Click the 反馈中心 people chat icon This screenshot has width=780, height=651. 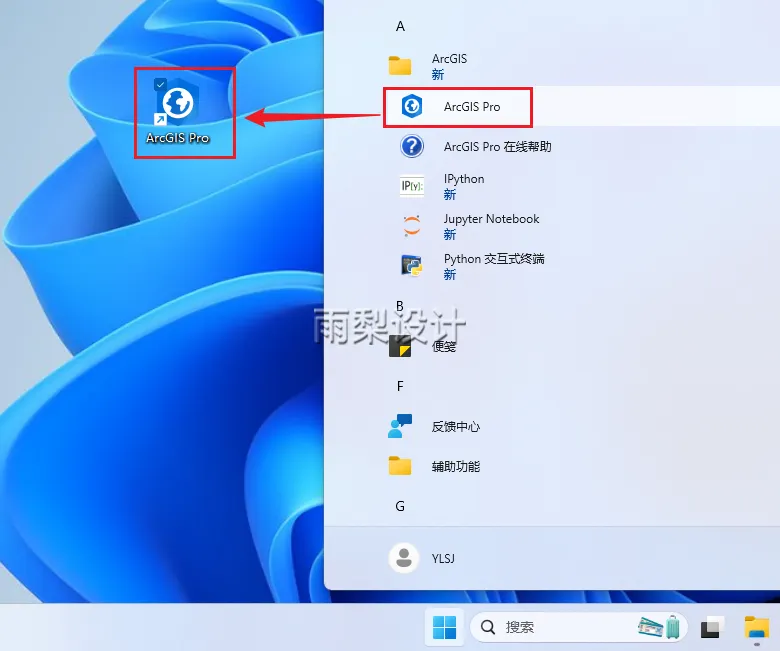pos(400,426)
